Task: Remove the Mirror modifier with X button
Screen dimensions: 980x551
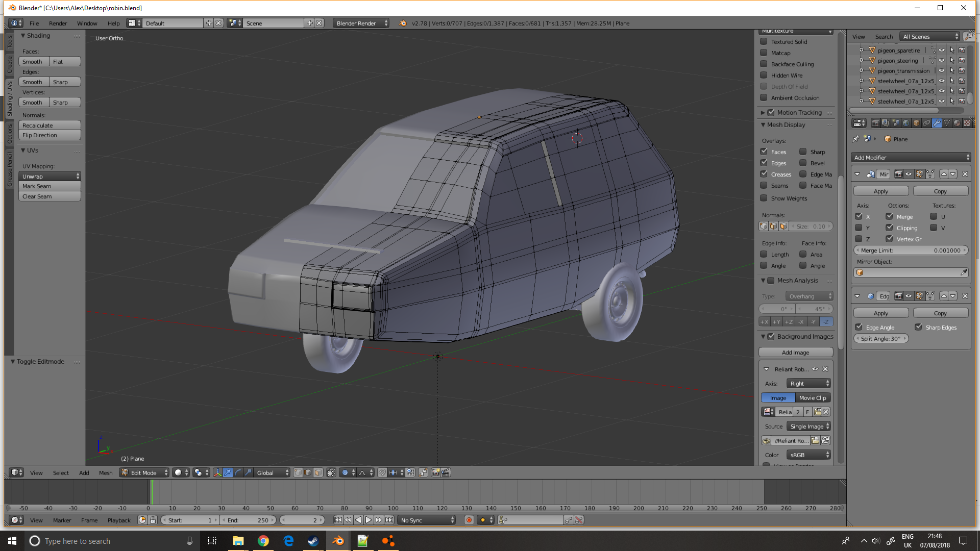Action: click(x=965, y=174)
